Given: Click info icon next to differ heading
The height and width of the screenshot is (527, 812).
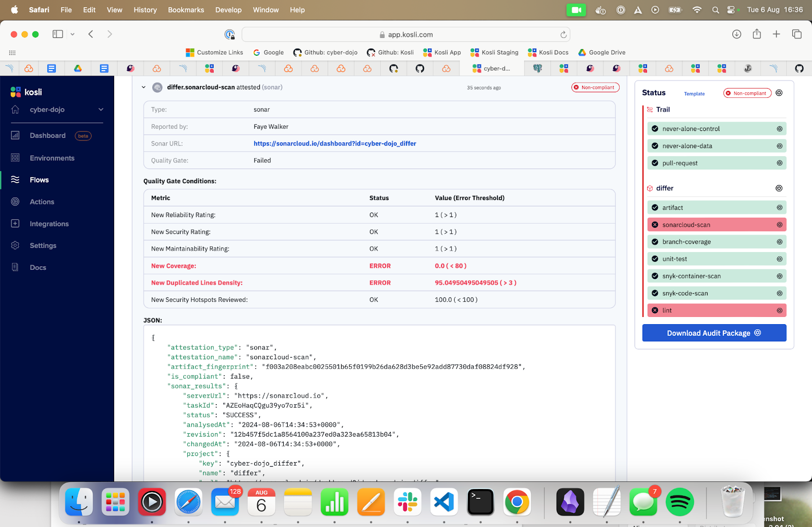Looking at the screenshot, I should [779, 188].
